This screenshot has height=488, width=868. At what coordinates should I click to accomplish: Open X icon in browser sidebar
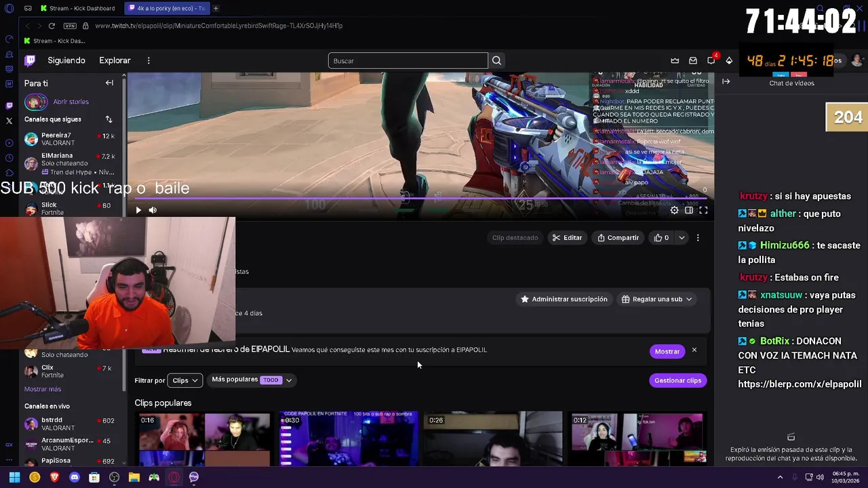pyautogui.click(x=9, y=121)
